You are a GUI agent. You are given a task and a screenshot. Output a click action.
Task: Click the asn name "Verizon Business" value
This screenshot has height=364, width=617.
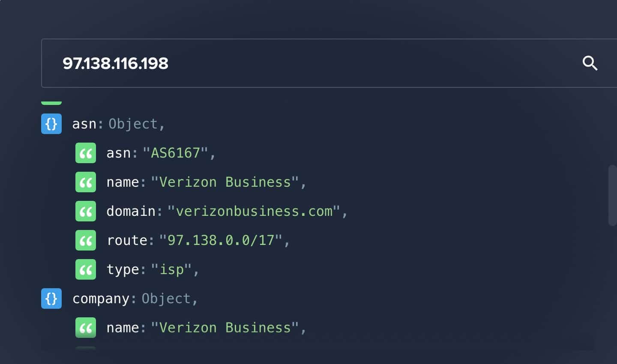coord(225,182)
